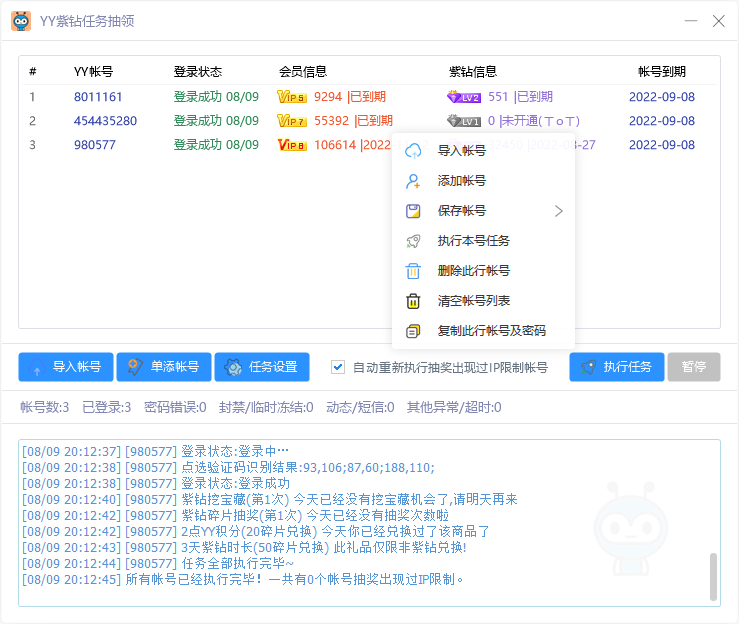The height and width of the screenshot is (624, 739).
Task: Click 55392 |已到期 member info
Action: tap(353, 121)
